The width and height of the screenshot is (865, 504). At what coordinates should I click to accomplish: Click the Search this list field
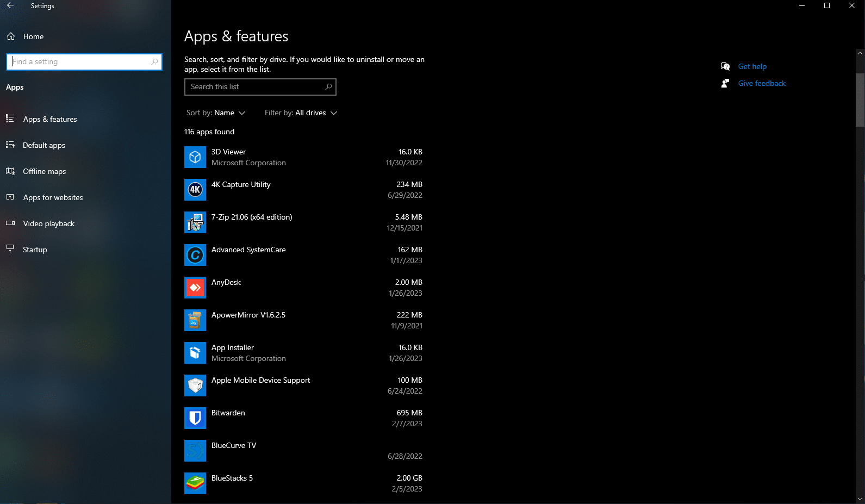point(260,87)
